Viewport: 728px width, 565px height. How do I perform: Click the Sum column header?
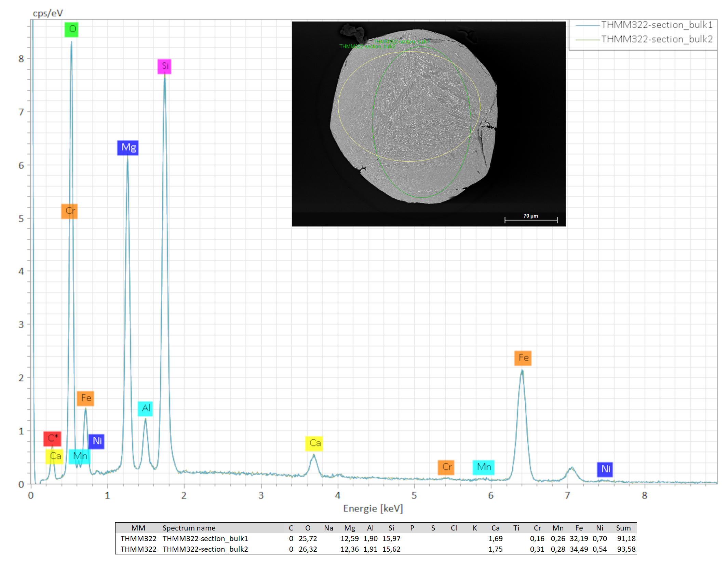pos(623,528)
